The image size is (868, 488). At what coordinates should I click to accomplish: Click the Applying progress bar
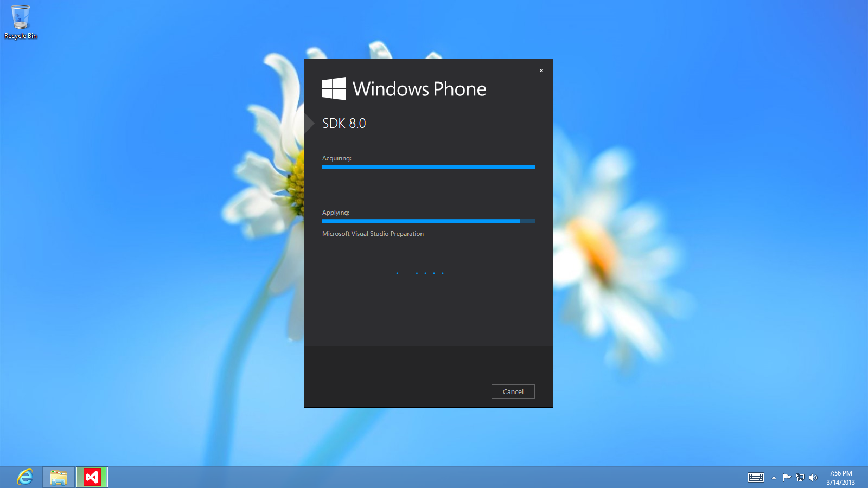tap(428, 221)
